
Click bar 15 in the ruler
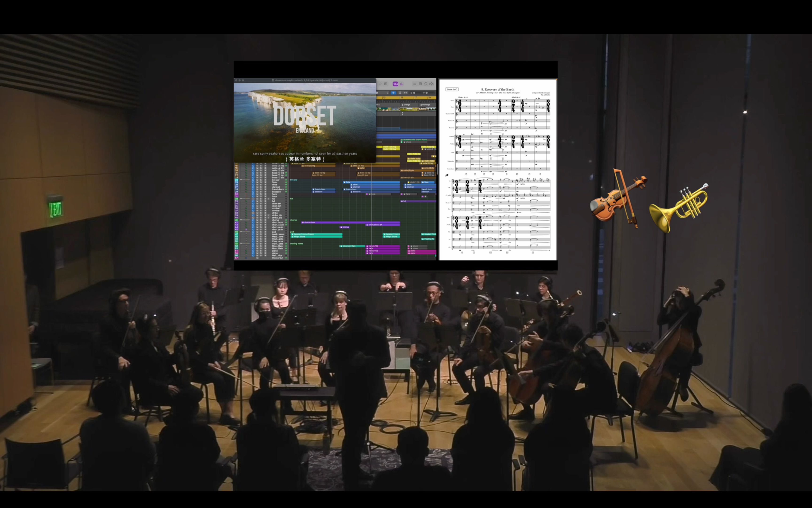click(x=402, y=98)
